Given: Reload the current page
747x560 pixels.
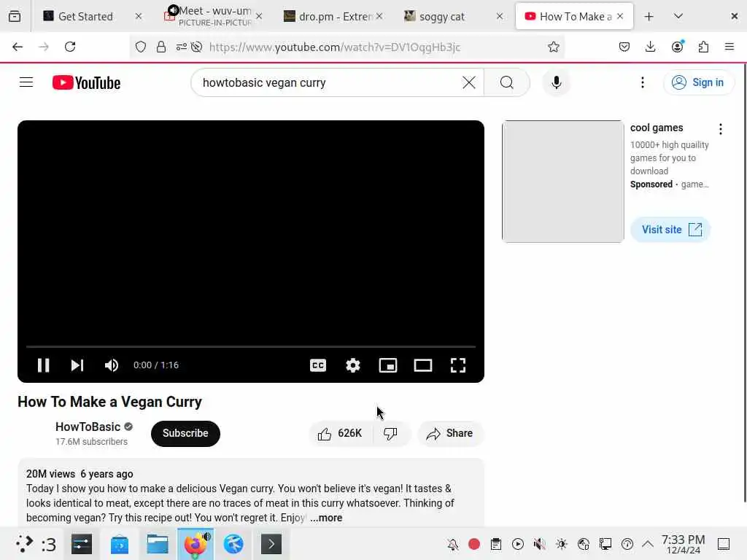Looking at the screenshot, I should (x=70, y=47).
